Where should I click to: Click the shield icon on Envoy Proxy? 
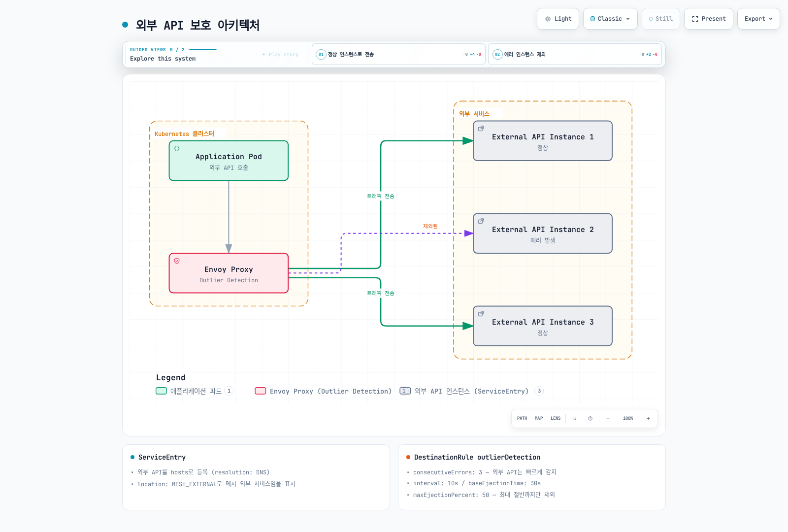pyautogui.click(x=177, y=261)
